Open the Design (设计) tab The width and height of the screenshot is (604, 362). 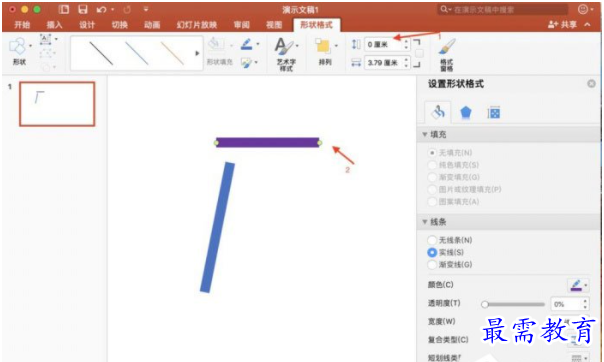click(x=87, y=25)
